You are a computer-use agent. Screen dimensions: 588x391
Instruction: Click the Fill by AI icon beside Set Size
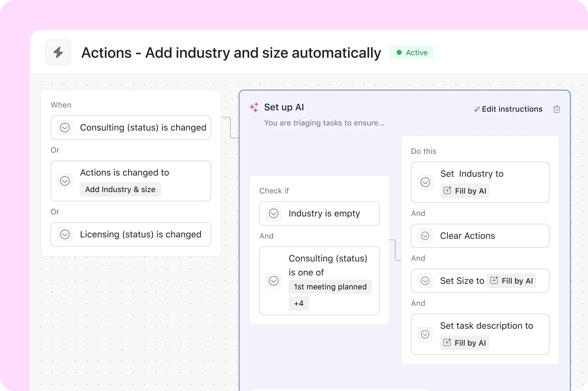494,280
